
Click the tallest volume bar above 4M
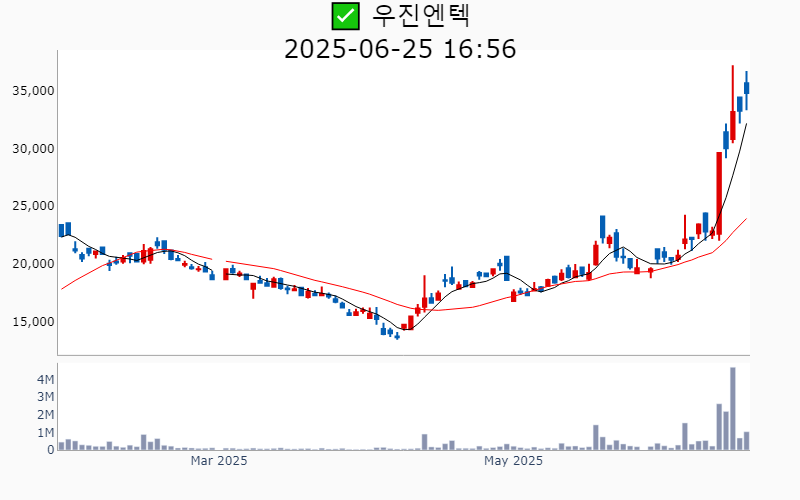(733, 409)
